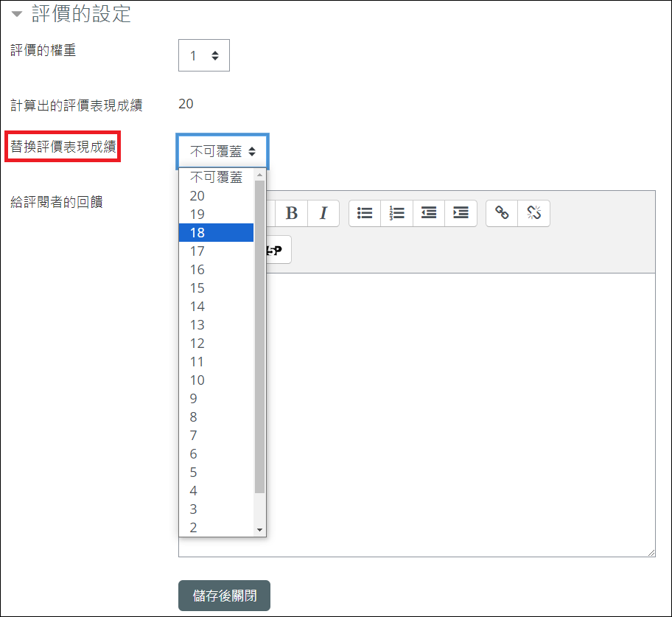Image resolution: width=672 pixels, height=617 pixels.
Task: Choose grade 19 from the list
Action: click(216, 214)
